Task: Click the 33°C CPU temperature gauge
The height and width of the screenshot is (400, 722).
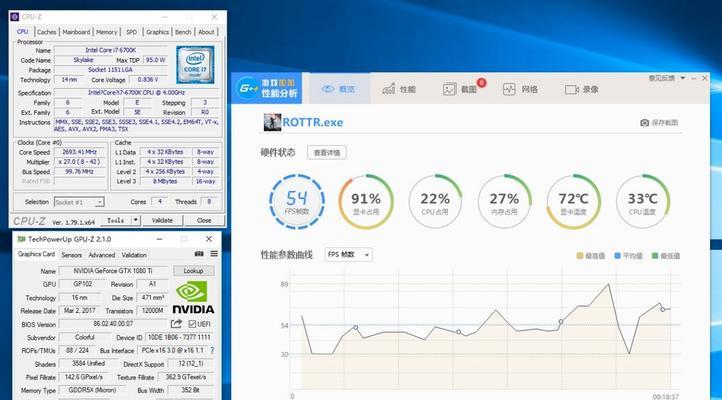Action: click(643, 202)
